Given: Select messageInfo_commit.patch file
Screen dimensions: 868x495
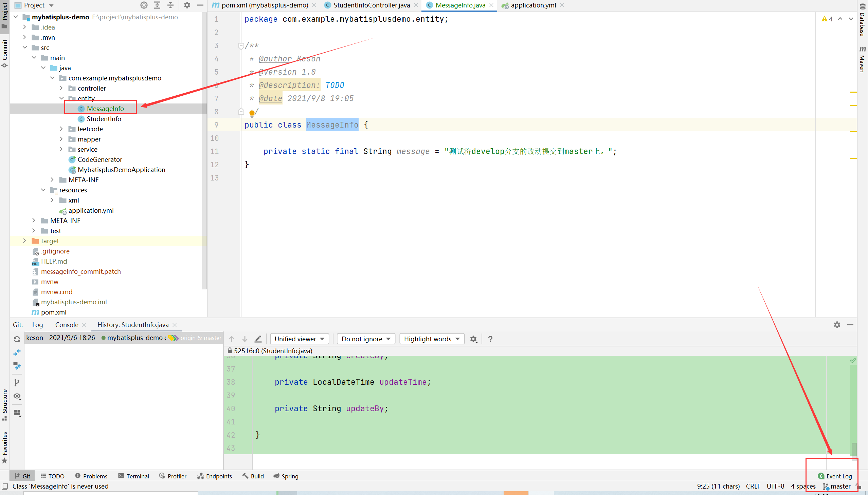Looking at the screenshot, I should point(80,271).
